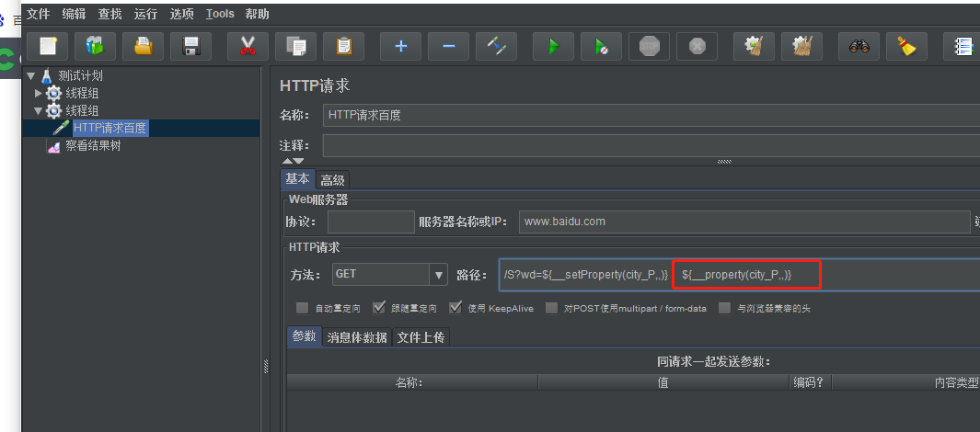This screenshot has height=432, width=980.
Task: Click the Clear all results icon
Action: (801, 46)
